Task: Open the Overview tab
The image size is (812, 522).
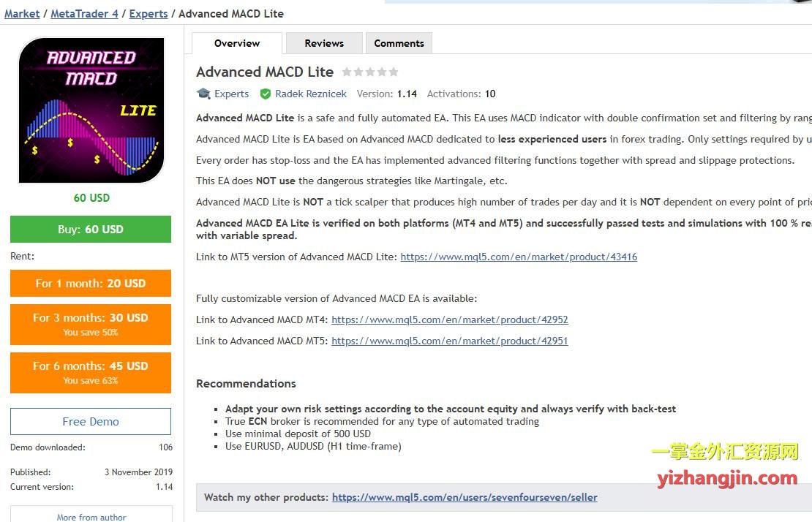Action: [237, 43]
